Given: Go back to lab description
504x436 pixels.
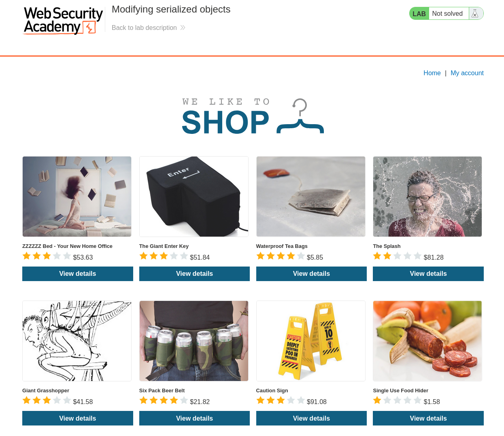Looking at the screenshot, I should tap(144, 28).
